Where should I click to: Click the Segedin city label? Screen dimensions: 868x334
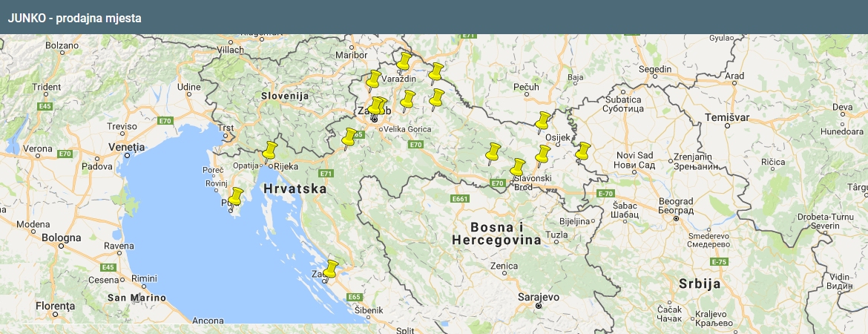point(655,69)
